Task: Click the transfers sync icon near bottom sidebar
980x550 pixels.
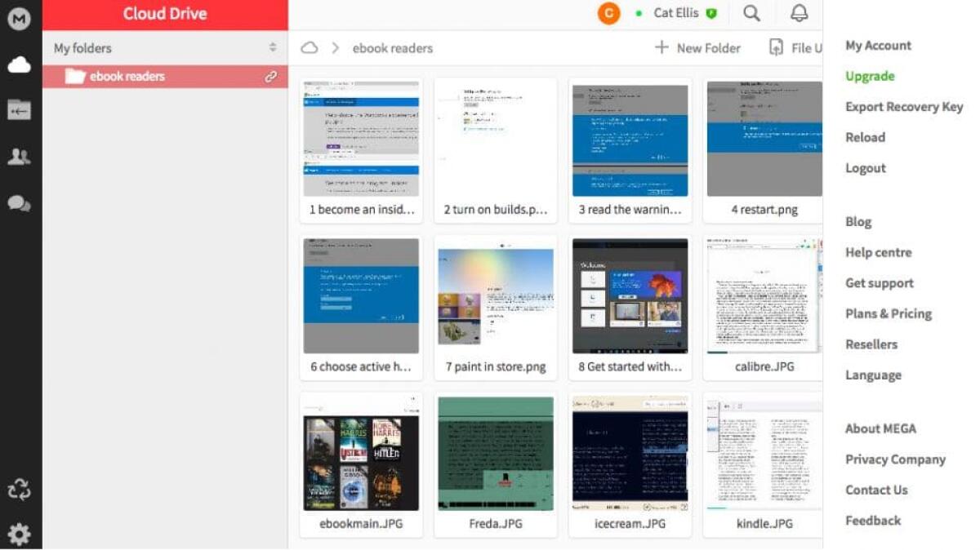Action: coord(19,490)
